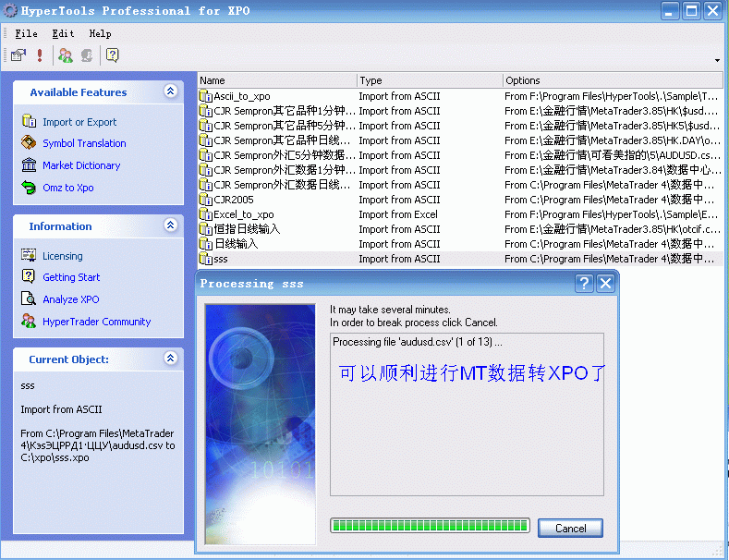Sort the list by Type column

click(430, 80)
